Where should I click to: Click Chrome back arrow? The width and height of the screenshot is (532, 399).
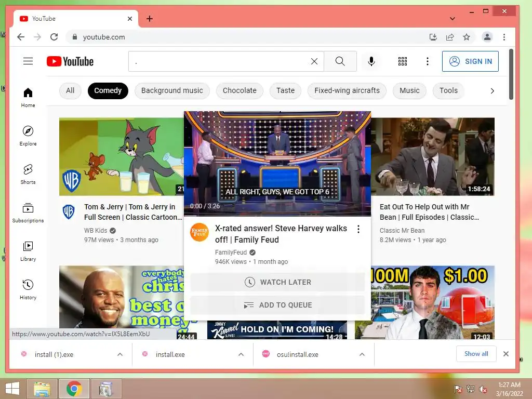point(21,37)
